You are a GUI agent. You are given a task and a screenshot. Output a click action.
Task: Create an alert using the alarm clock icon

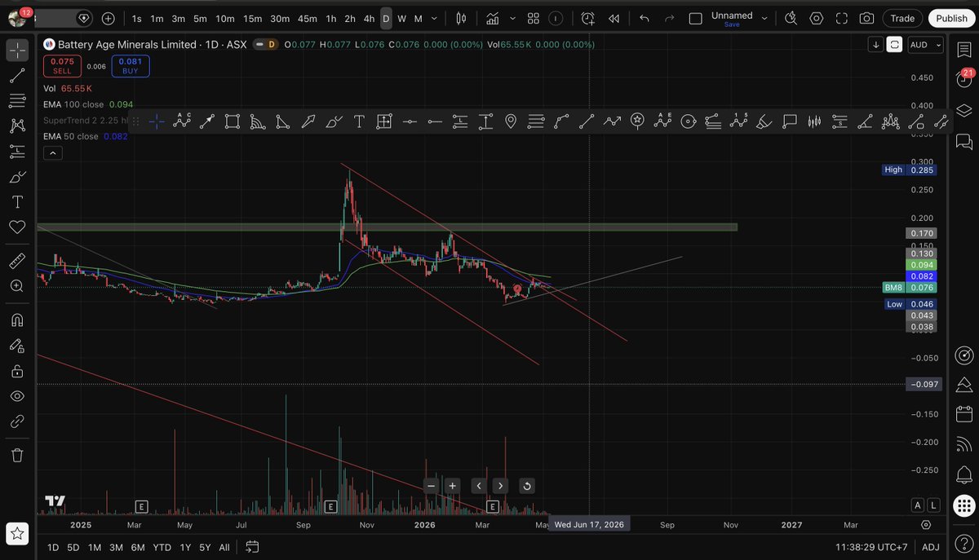click(x=588, y=18)
